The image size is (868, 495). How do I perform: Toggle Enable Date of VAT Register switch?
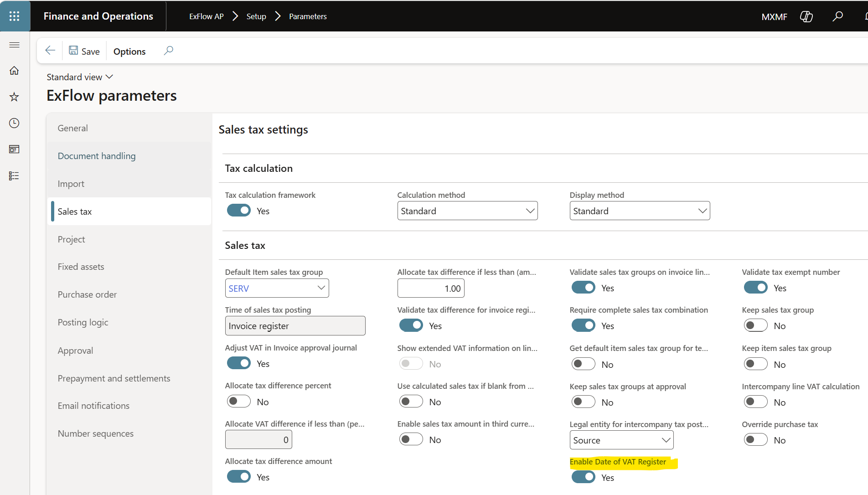point(584,477)
